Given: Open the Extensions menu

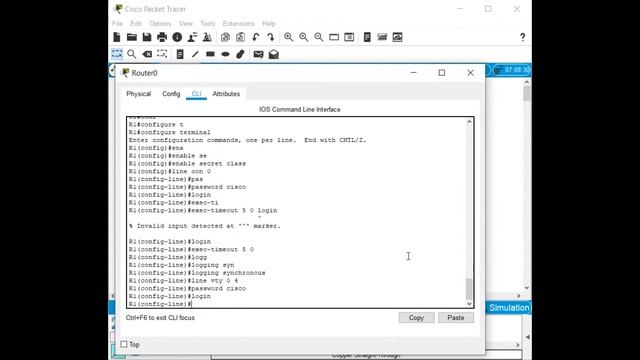Looking at the screenshot, I should [x=238, y=23].
